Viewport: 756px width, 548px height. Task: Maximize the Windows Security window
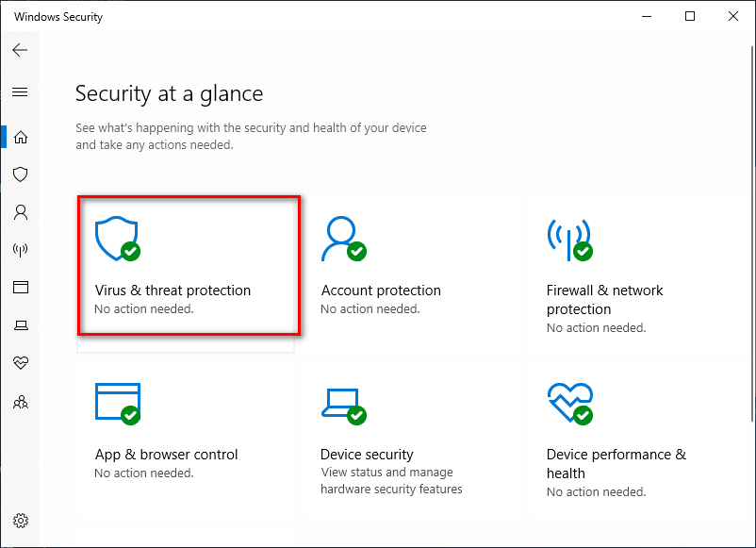690,16
